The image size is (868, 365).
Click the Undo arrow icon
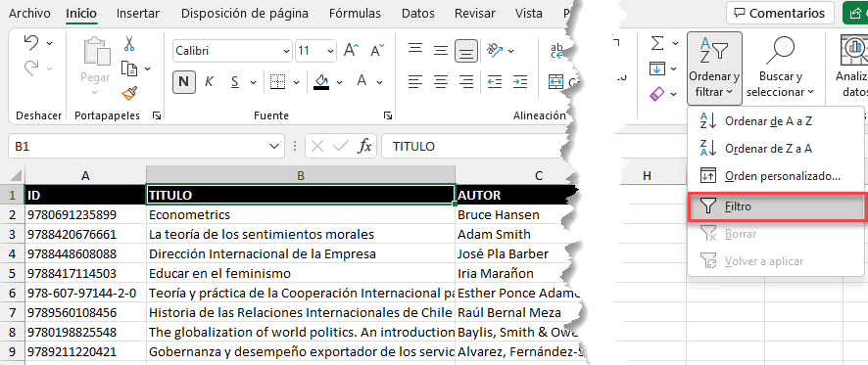(32, 43)
